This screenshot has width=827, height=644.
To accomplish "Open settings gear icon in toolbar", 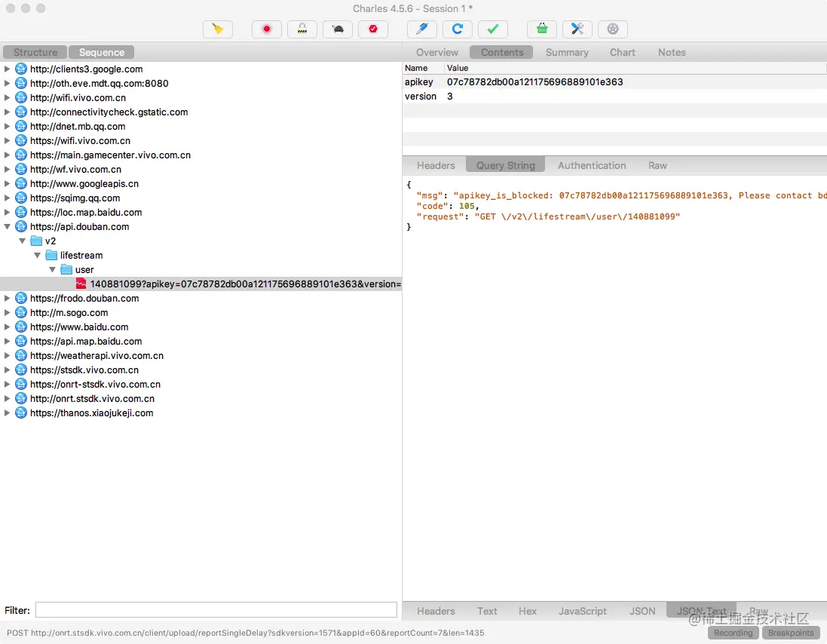I will click(x=612, y=29).
